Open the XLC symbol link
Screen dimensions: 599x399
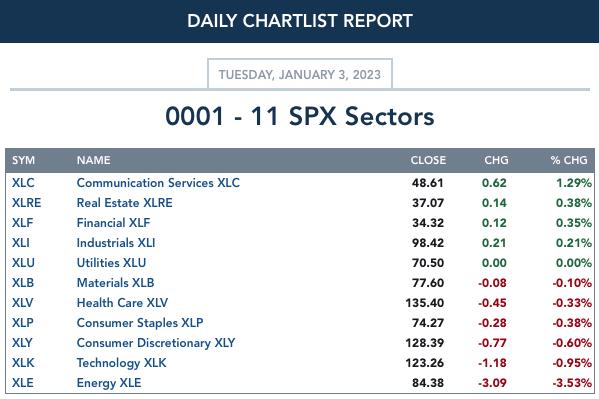23,183
